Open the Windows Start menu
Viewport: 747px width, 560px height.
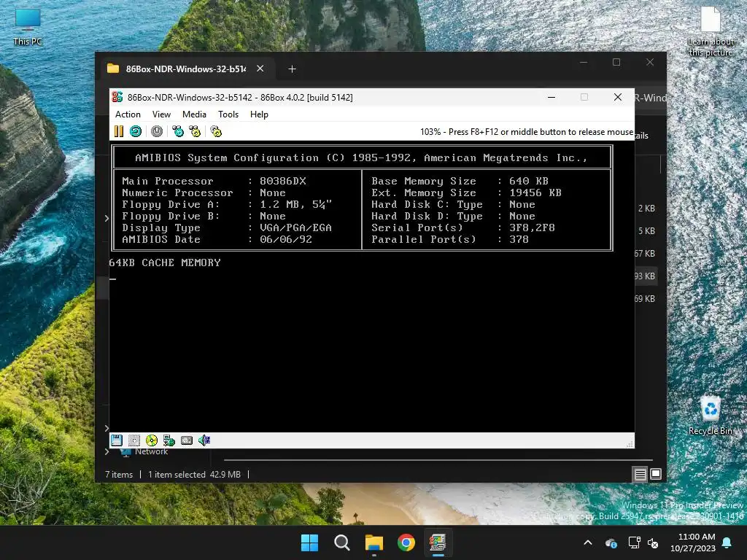point(309,542)
